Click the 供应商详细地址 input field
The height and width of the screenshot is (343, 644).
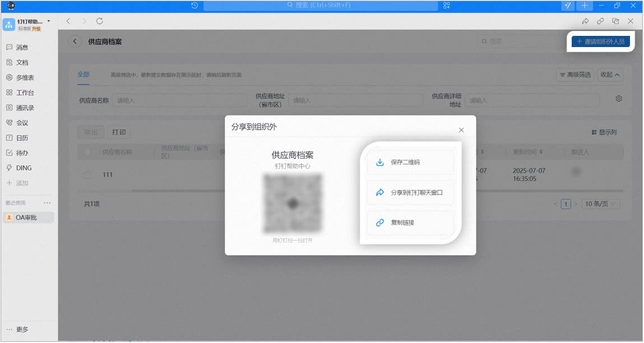click(x=532, y=100)
